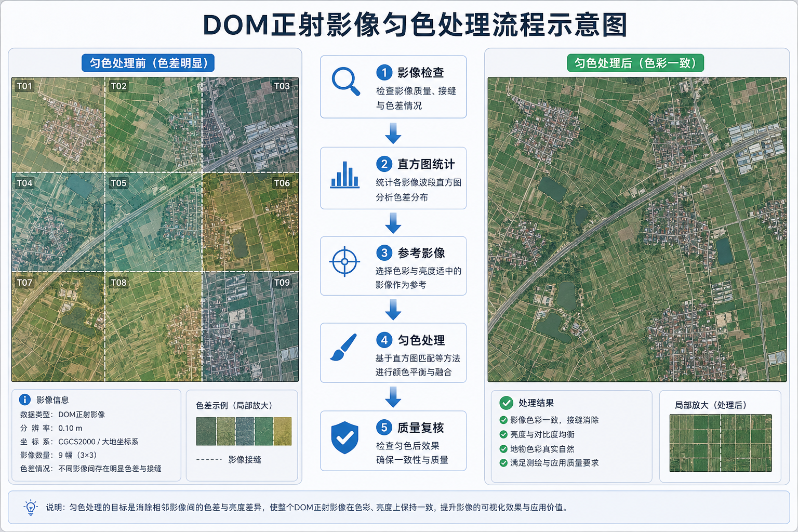Image resolution: width=798 pixels, height=532 pixels.
Task: Select the blue-gray swatch in 色差示例
Action: click(244, 431)
